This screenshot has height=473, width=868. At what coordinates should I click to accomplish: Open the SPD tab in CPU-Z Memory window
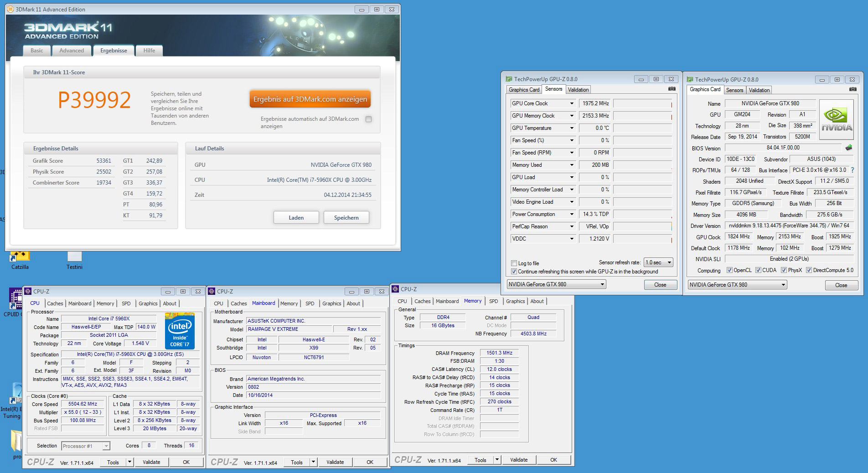click(493, 301)
